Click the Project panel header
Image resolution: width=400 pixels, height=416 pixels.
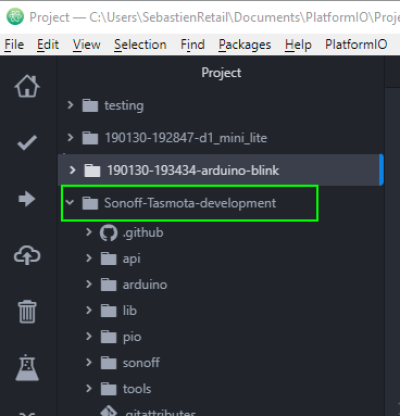point(221,73)
